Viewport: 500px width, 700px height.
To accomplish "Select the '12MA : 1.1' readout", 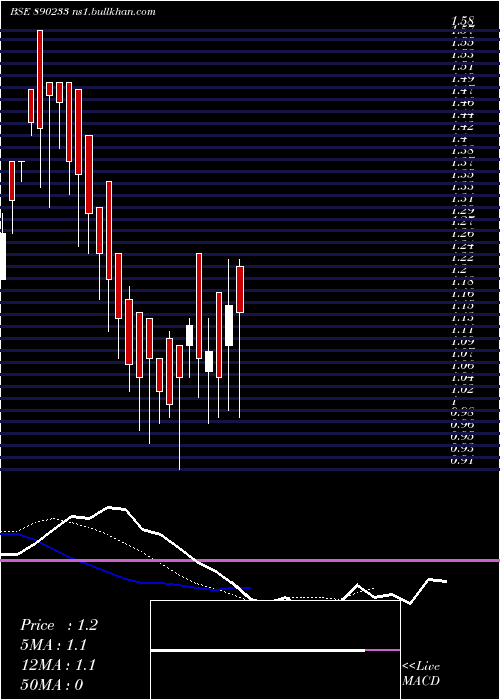I will [x=58, y=665].
